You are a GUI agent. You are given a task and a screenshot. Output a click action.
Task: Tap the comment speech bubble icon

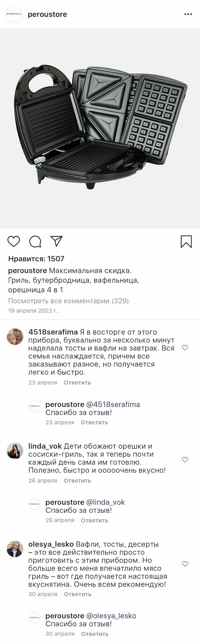(35, 242)
